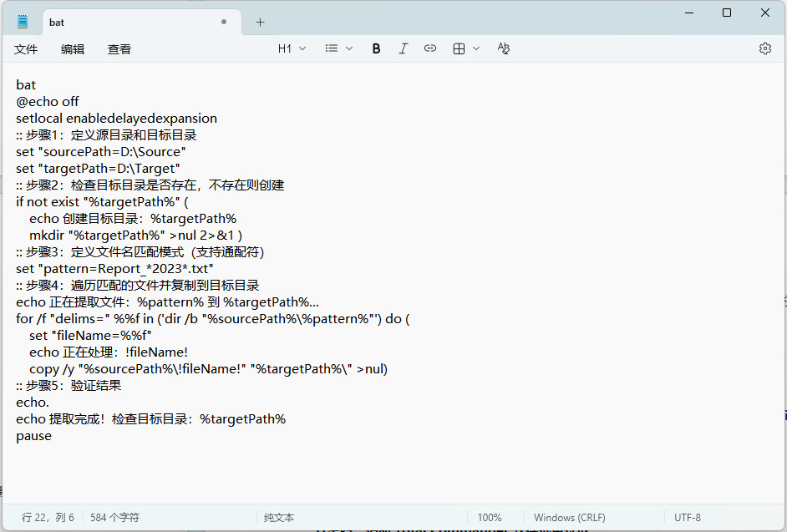Click the '纯文本' status bar entry
Screen dimensions: 787x532
click(279, 518)
